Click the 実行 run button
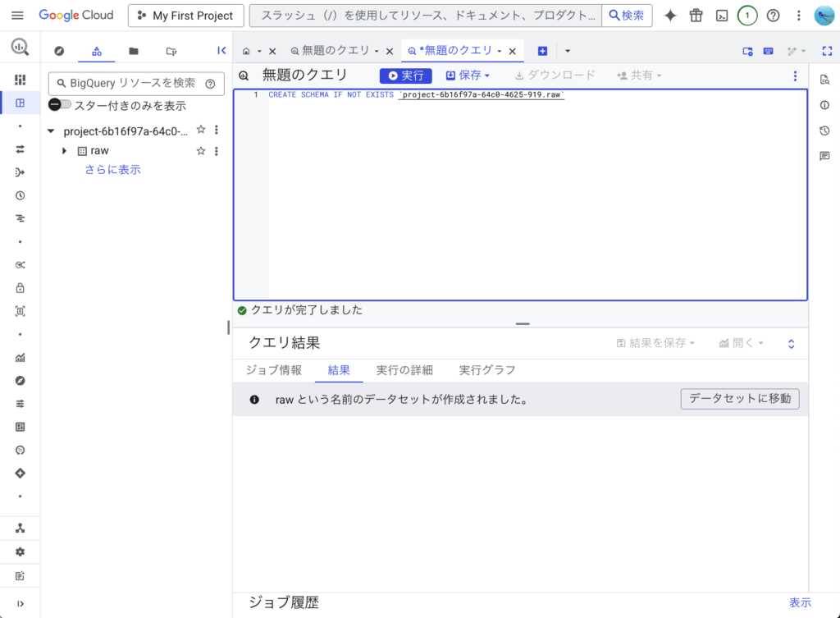 [x=405, y=76]
